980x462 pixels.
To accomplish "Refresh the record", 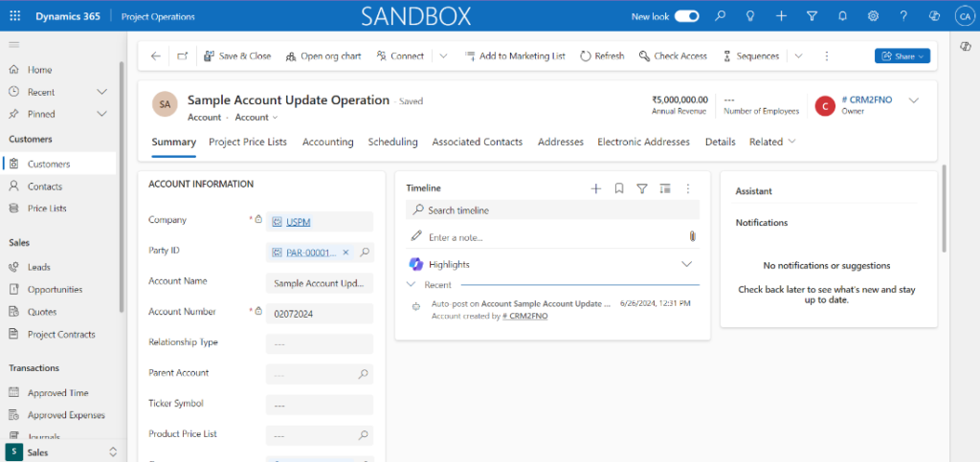I will coord(602,56).
